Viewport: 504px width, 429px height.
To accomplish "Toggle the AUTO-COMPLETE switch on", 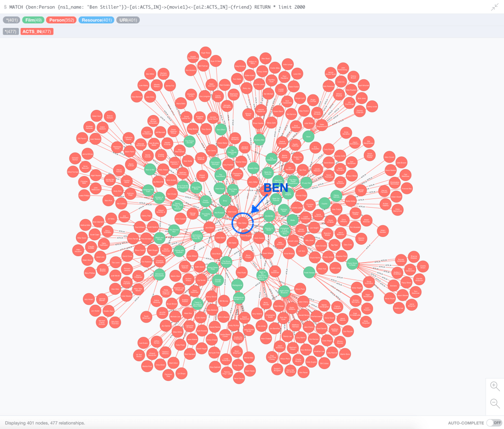I will click(x=493, y=423).
